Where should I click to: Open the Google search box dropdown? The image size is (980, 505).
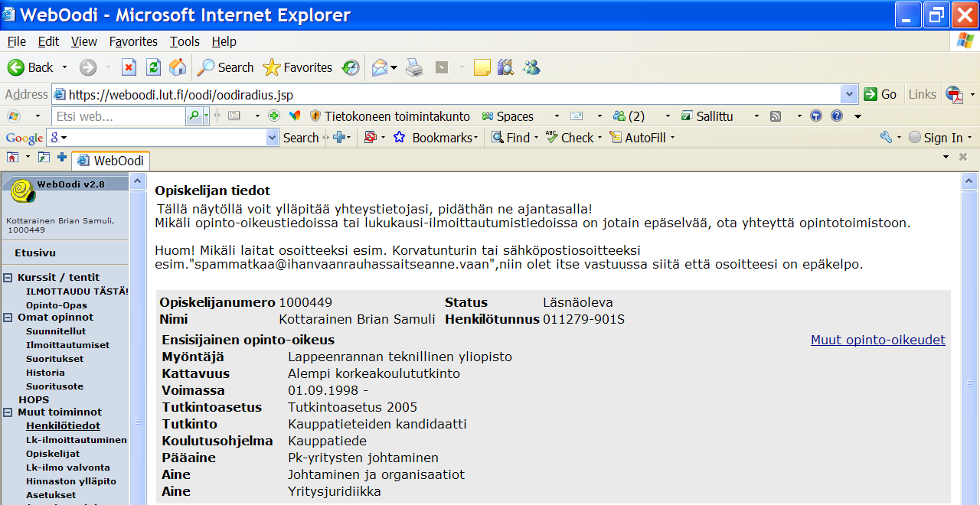coord(273,138)
